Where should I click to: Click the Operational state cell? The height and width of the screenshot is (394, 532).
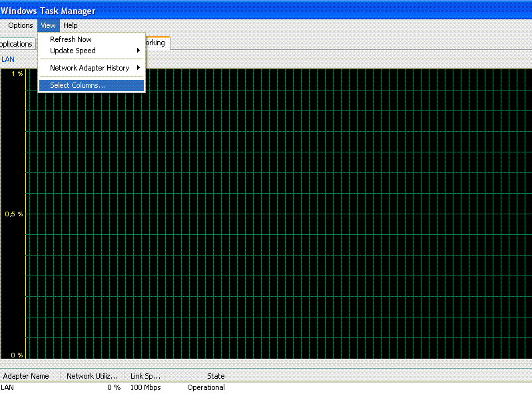(x=206, y=387)
